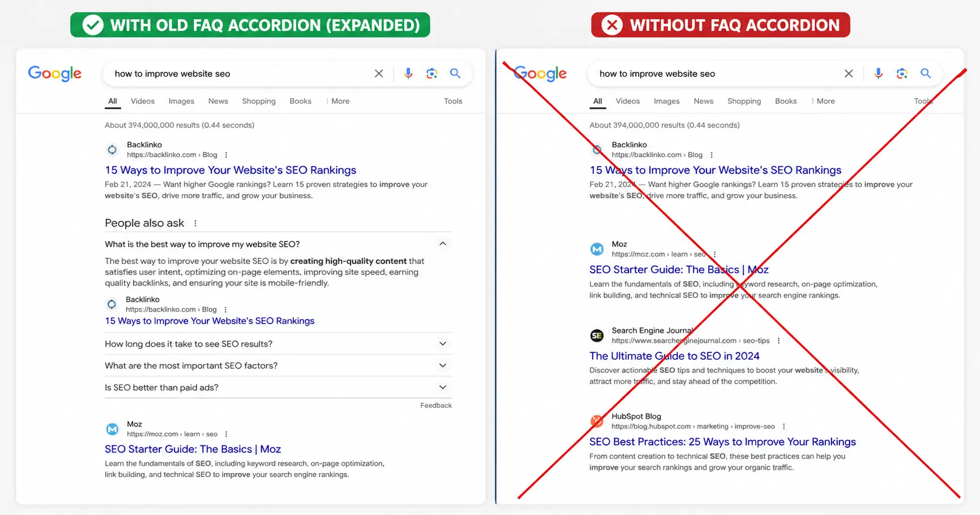
Task: Click 'People also ask' heading
Action: [144, 223]
